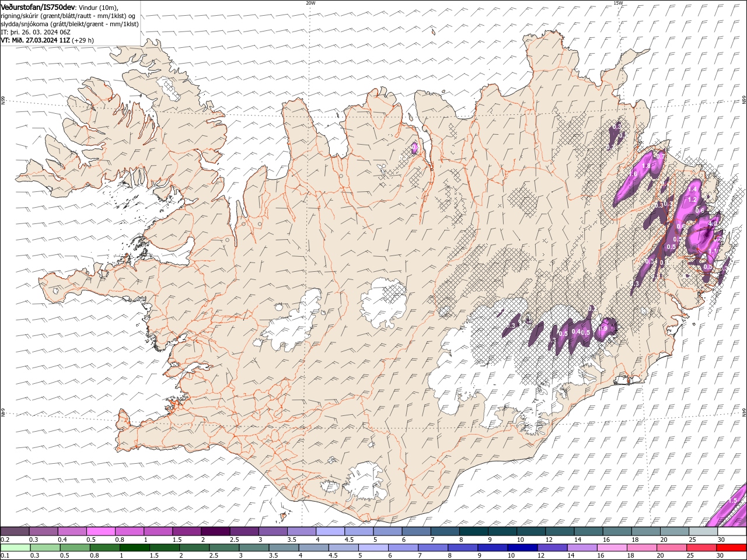Image resolution: width=747 pixels, height=560 pixels.
Task: Pick the 3 swatch in upper snow legend
Action: [273, 531]
